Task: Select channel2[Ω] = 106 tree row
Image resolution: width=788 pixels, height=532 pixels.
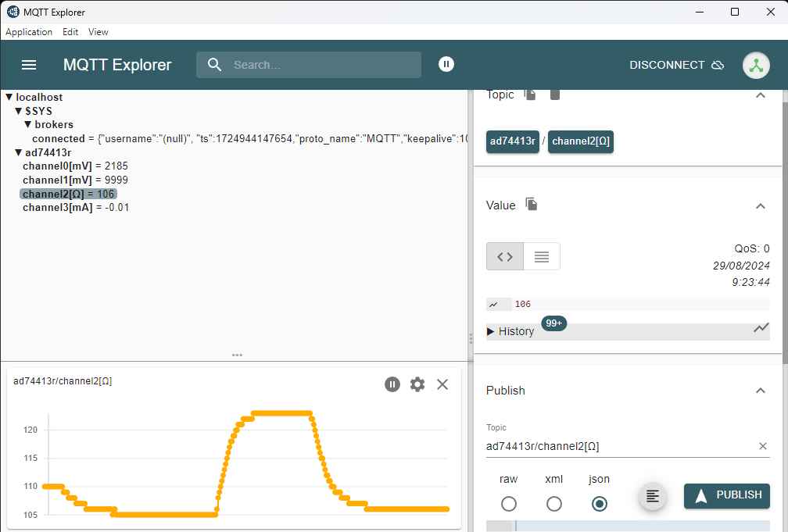Action: (x=68, y=194)
